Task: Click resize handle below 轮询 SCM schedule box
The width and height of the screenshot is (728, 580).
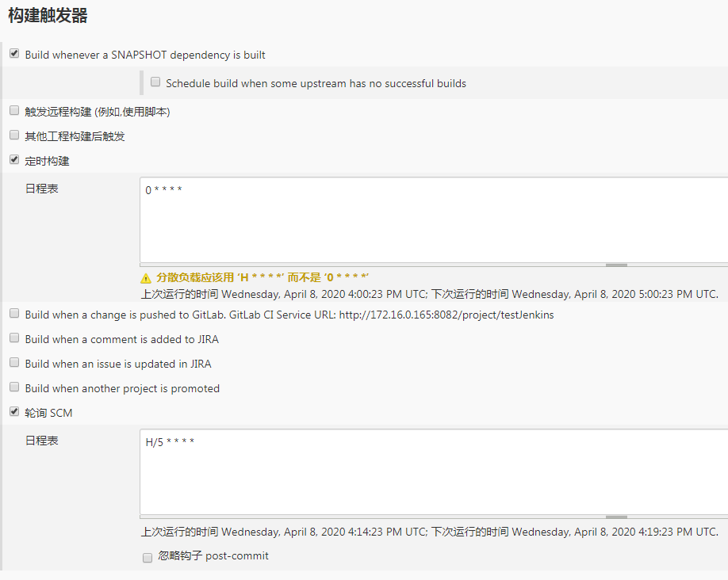Action: 615,517
